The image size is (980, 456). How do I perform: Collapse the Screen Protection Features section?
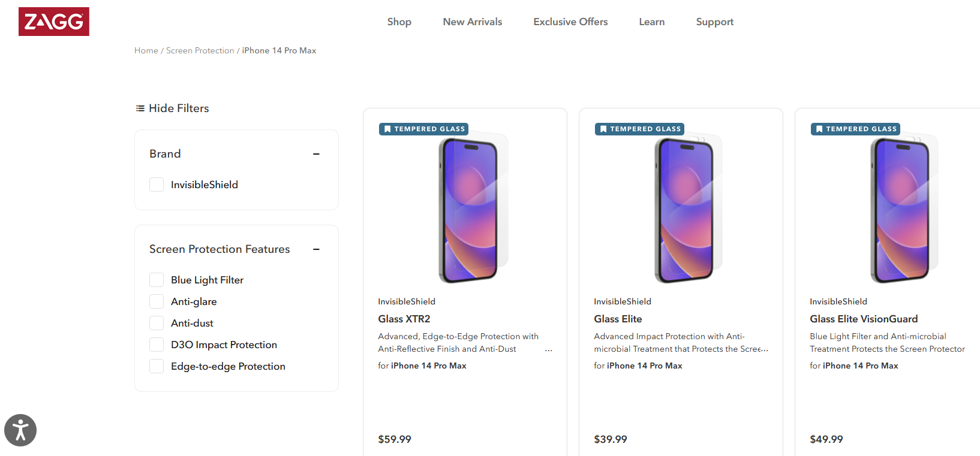[x=316, y=249]
